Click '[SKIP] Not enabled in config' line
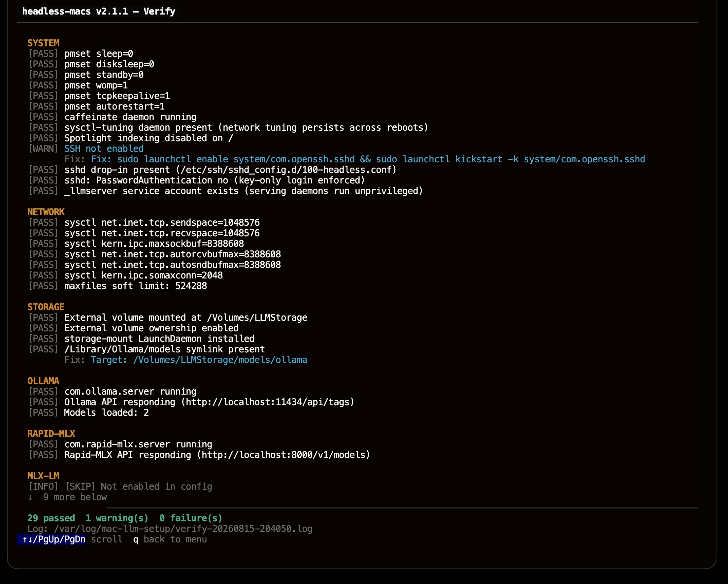The height and width of the screenshot is (584, 728). 139,487
